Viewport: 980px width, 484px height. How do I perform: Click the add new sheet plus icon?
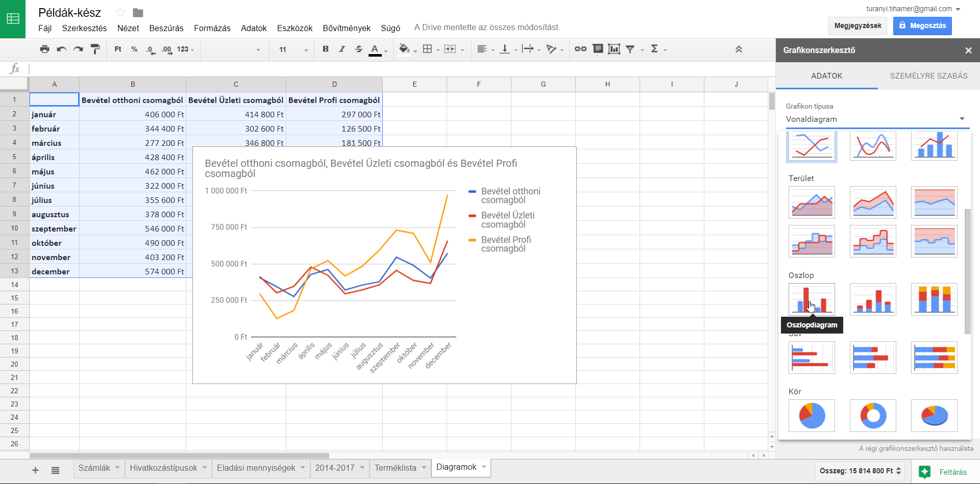click(x=35, y=470)
